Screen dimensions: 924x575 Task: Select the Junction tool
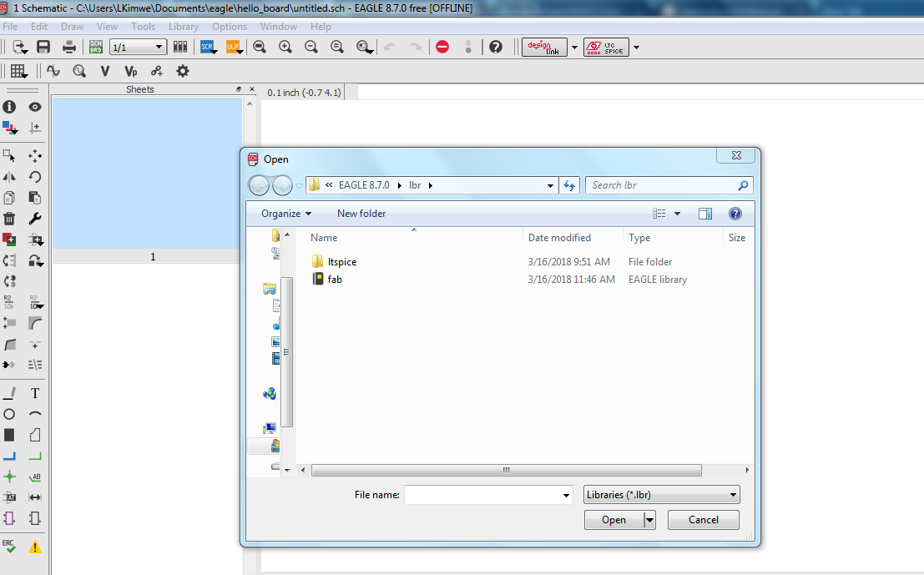[x=9, y=477]
